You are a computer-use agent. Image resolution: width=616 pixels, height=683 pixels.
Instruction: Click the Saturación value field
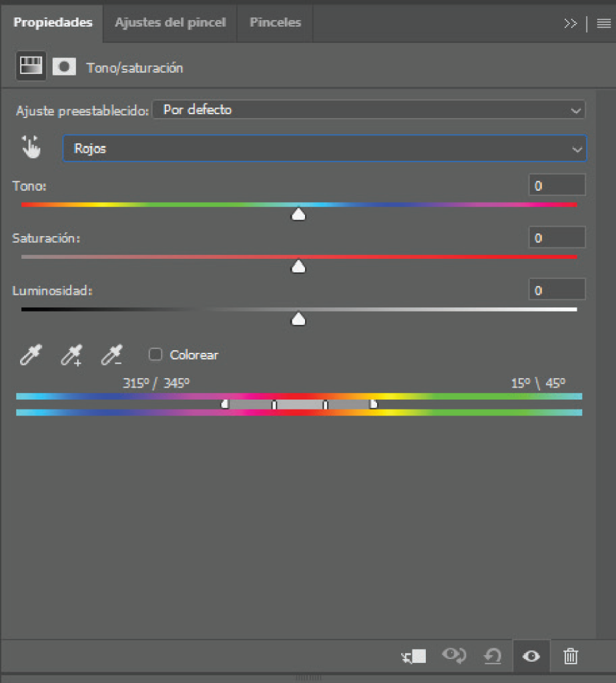coord(557,238)
